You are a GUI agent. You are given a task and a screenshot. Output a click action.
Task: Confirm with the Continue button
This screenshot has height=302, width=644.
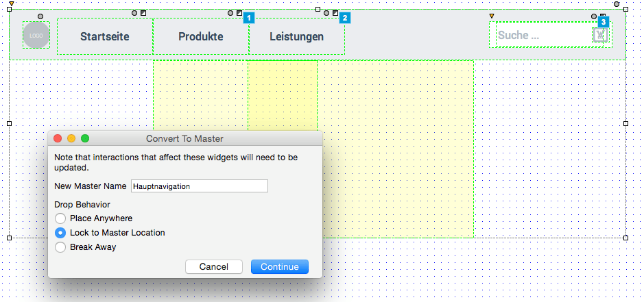point(279,266)
